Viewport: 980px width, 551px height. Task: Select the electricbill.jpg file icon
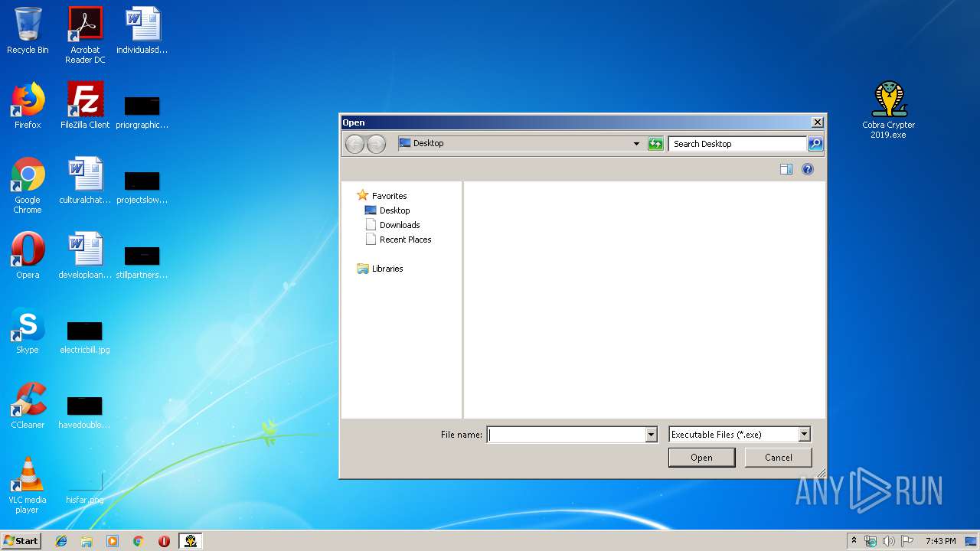tap(85, 337)
